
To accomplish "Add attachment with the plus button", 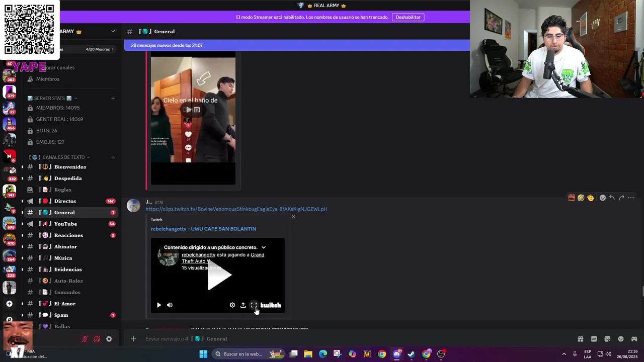I will [x=133, y=339].
